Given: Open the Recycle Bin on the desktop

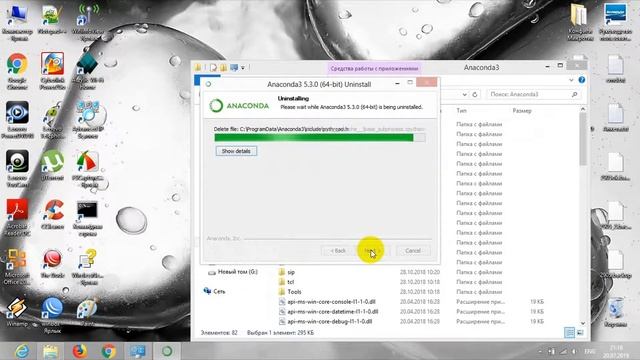Looking at the screenshot, I should click(x=615, y=312).
